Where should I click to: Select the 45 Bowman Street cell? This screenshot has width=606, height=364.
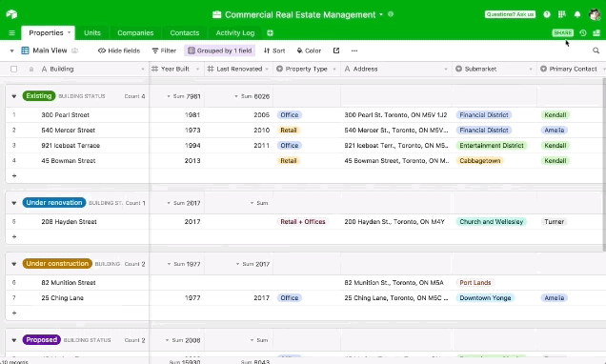(77, 161)
